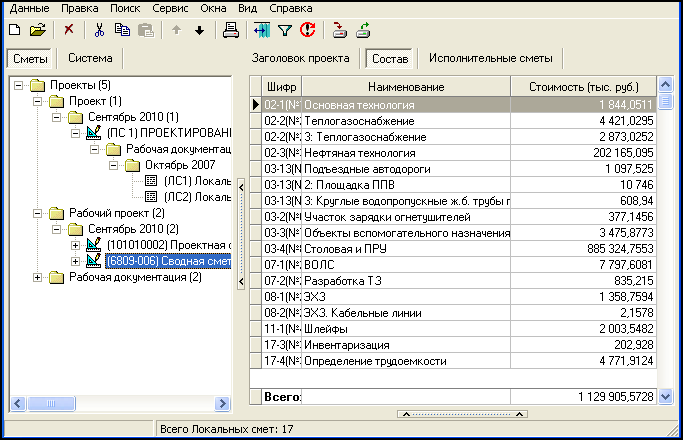
Task: Click the Open folder toolbar icon
Action: (37, 30)
